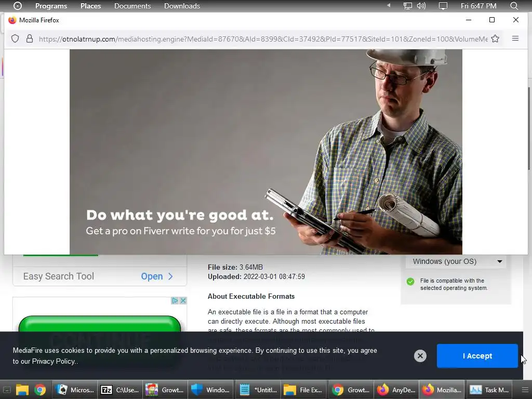Close the ad with its small X icon
The height and width of the screenshot is (399, 532).
click(183, 301)
